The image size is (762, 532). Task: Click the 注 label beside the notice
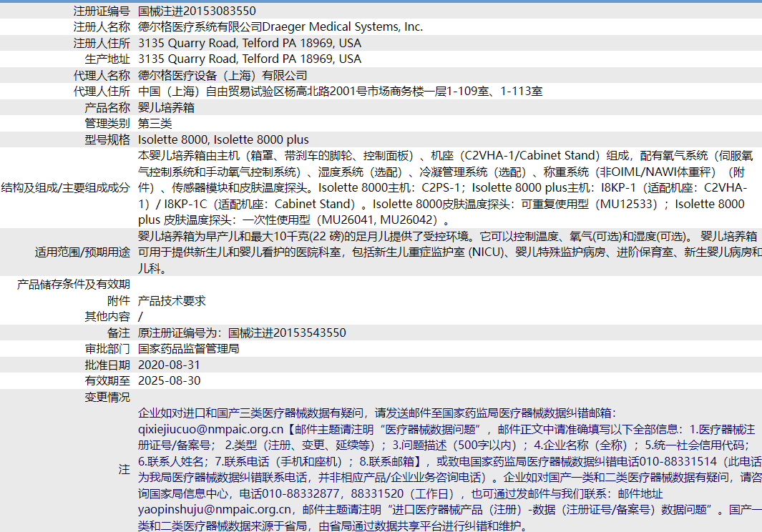pyautogui.click(x=124, y=469)
